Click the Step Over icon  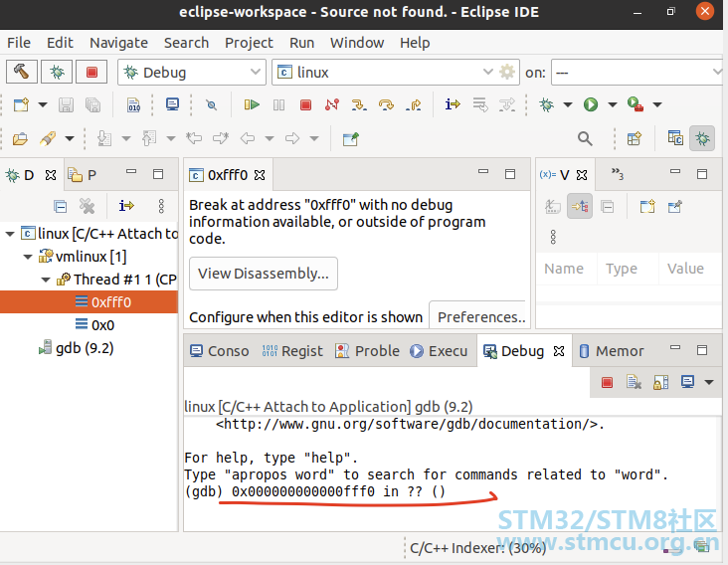tap(386, 104)
